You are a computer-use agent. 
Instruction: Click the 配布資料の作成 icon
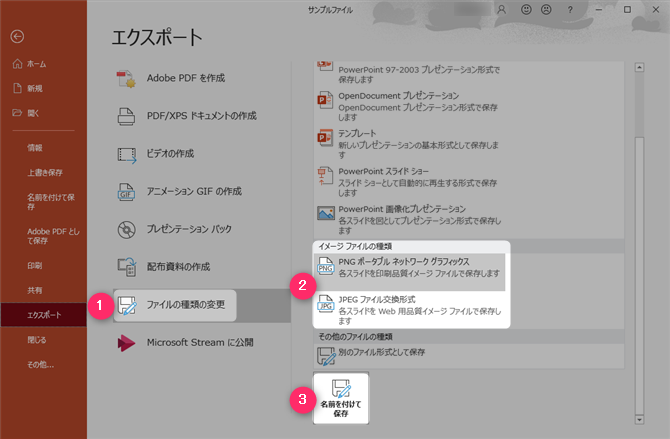[x=127, y=267]
